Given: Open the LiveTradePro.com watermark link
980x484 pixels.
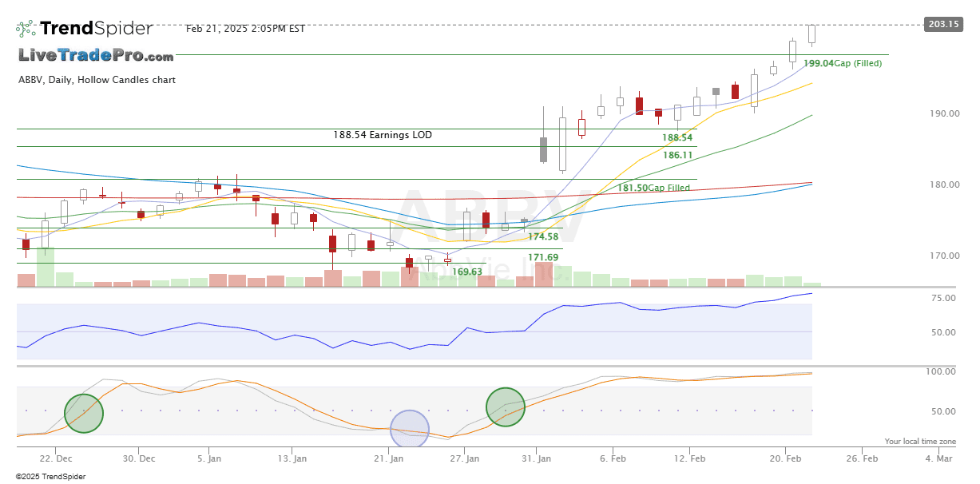Looking at the screenshot, I should coord(96,56).
